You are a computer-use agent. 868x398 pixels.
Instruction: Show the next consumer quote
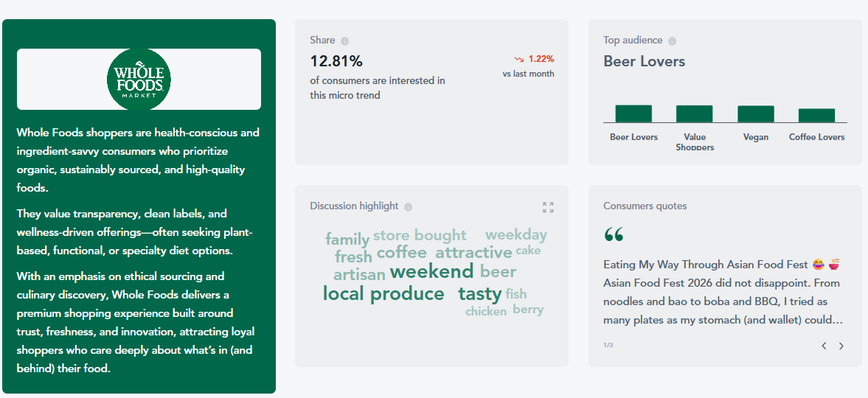(x=841, y=346)
